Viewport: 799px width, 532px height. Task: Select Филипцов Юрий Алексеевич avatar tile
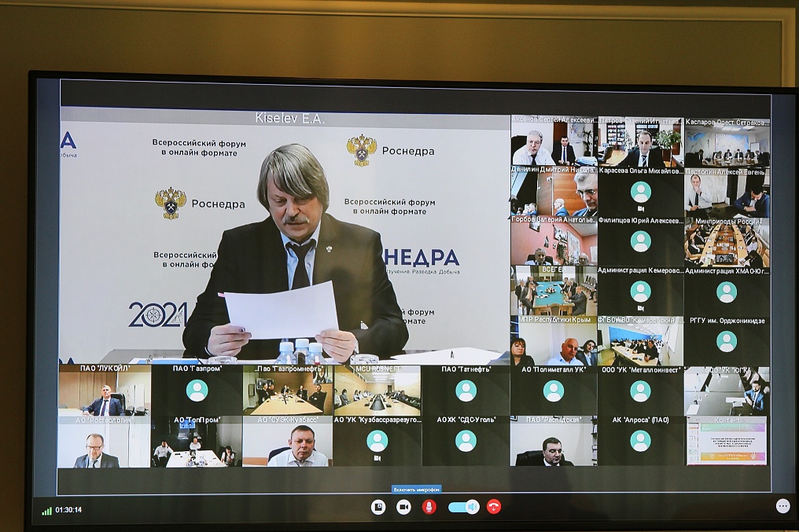click(x=640, y=241)
